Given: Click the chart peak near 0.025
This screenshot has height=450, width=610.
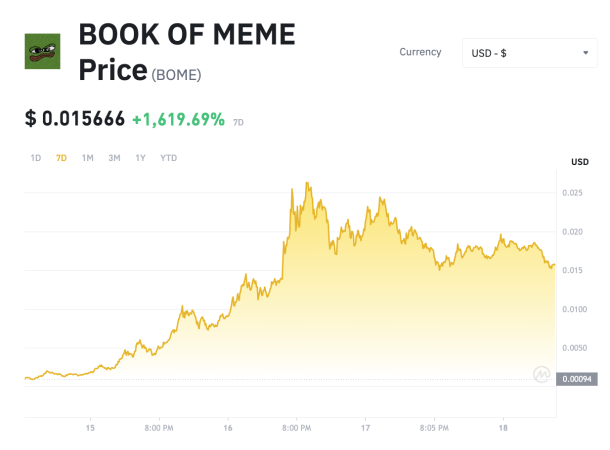Looking at the screenshot, I should click(x=306, y=184).
